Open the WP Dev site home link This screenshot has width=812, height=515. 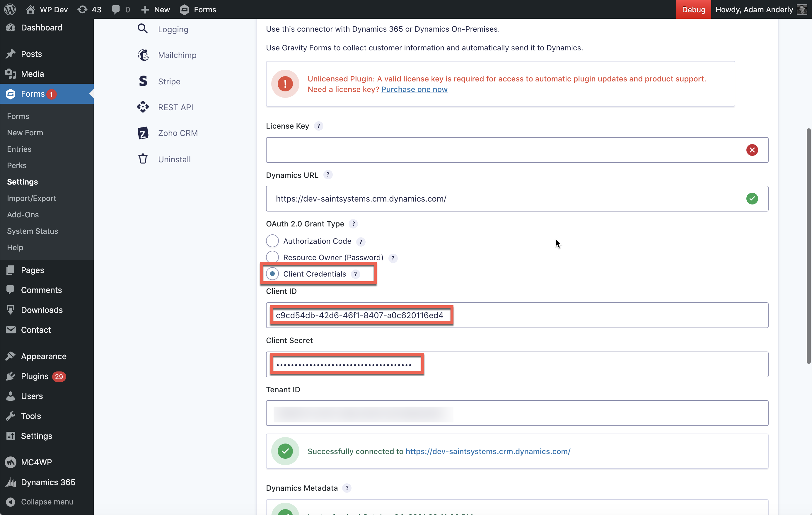click(47, 9)
